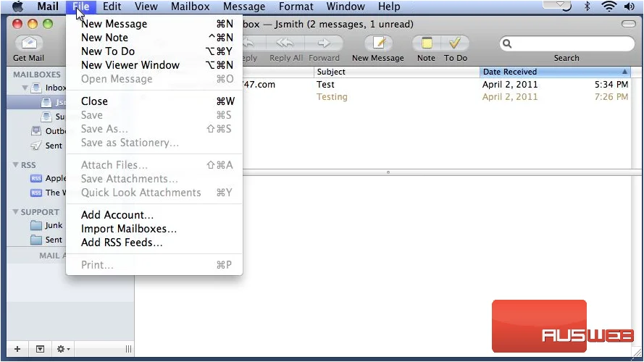Click the sidebar resize handle
644x362 pixels.
click(x=128, y=349)
